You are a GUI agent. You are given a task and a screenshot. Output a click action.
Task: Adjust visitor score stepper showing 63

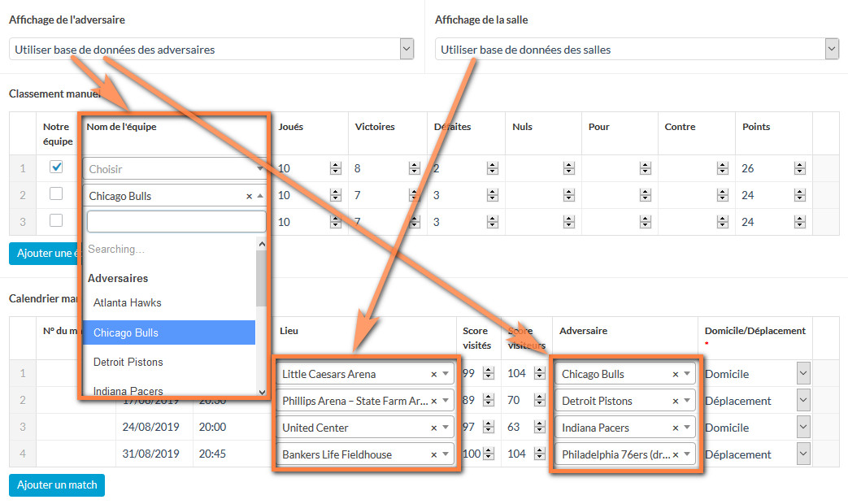point(539,427)
